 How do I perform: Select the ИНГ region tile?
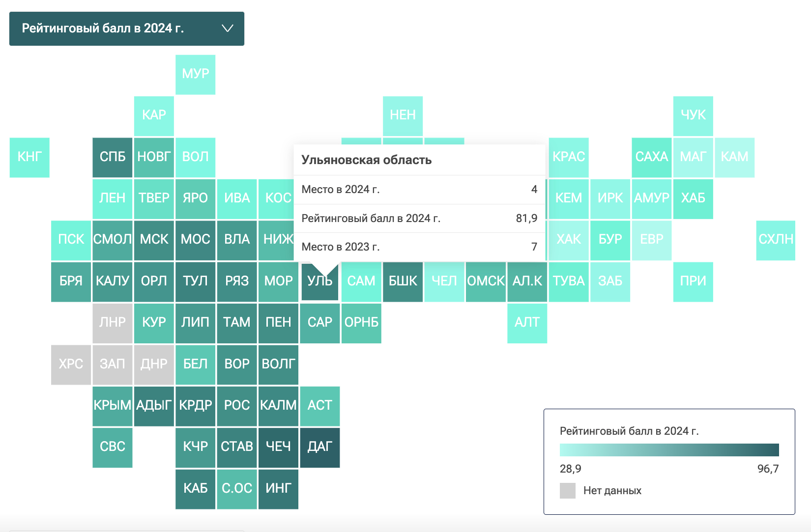(x=278, y=489)
